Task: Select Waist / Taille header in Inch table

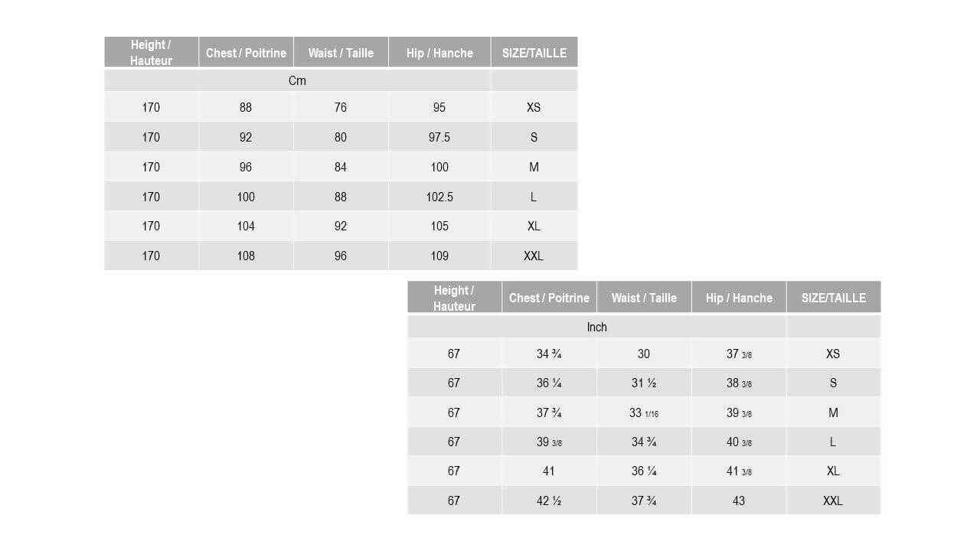Action: click(x=643, y=298)
